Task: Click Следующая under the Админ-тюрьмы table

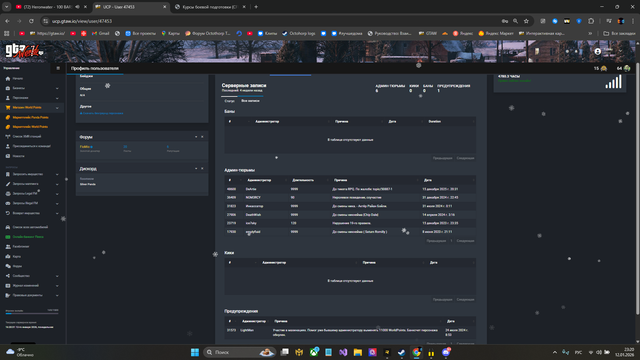Action: click(x=465, y=241)
